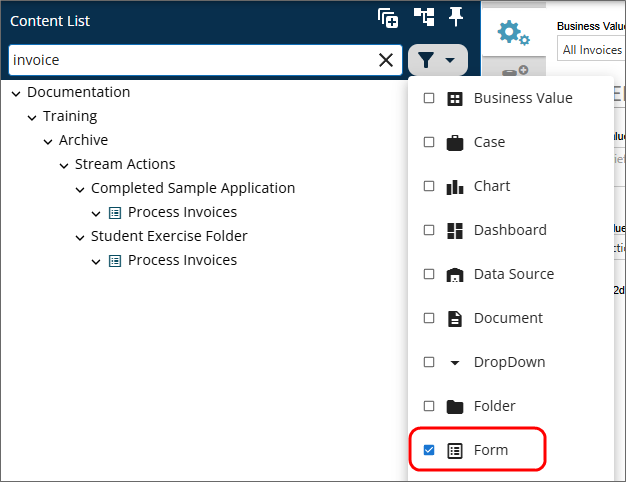Collapse the Documentation tree node
This screenshot has width=626, height=482.
pyautogui.click(x=17, y=93)
